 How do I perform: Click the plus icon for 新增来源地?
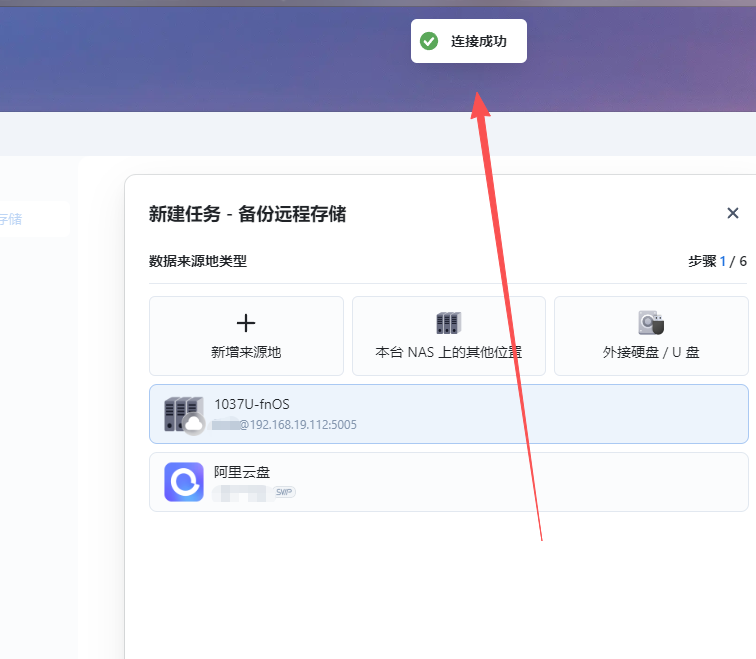[246, 323]
